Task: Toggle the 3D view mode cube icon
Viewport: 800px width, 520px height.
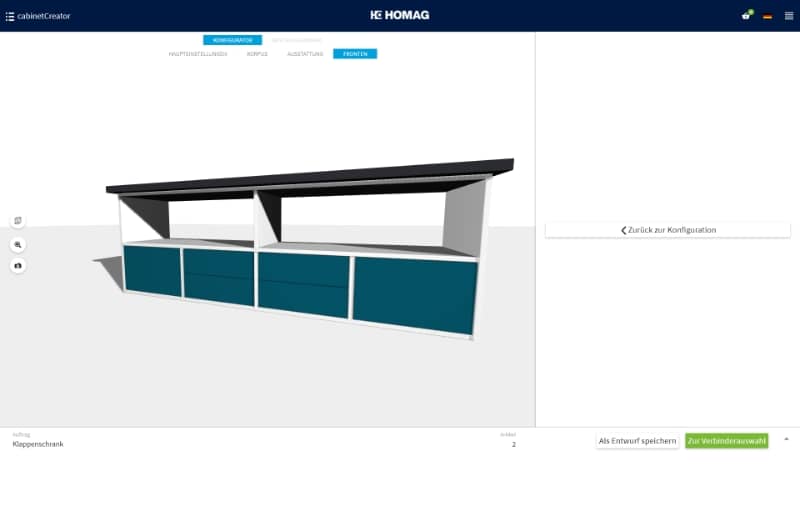Action: [18, 220]
